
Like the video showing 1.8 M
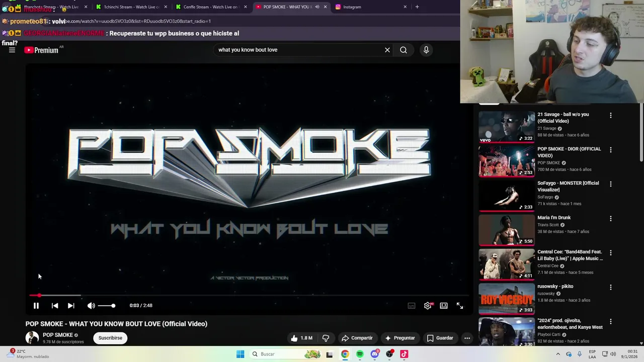click(x=301, y=338)
